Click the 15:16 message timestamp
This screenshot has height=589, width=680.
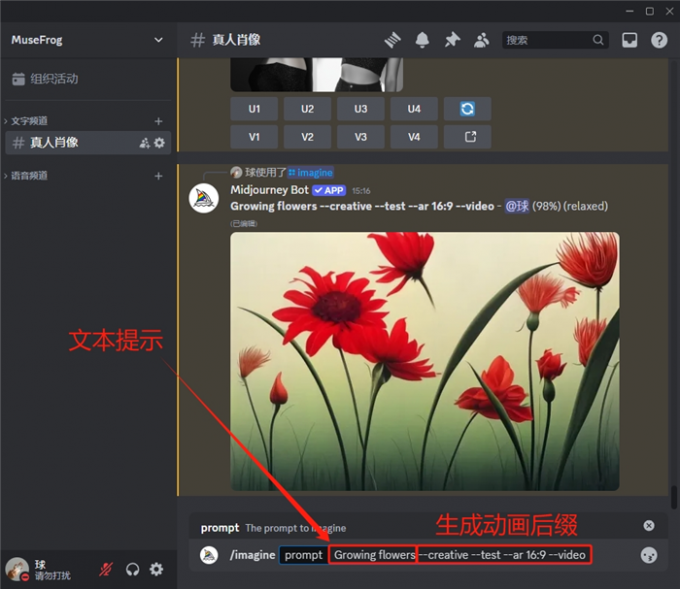[x=361, y=191]
